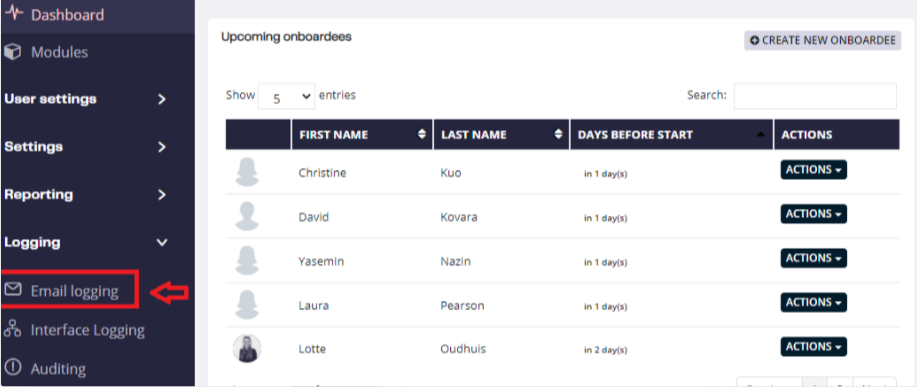The width and height of the screenshot is (917, 387).
Task: Expand the Reporting sidebar section
Action: [162, 195]
